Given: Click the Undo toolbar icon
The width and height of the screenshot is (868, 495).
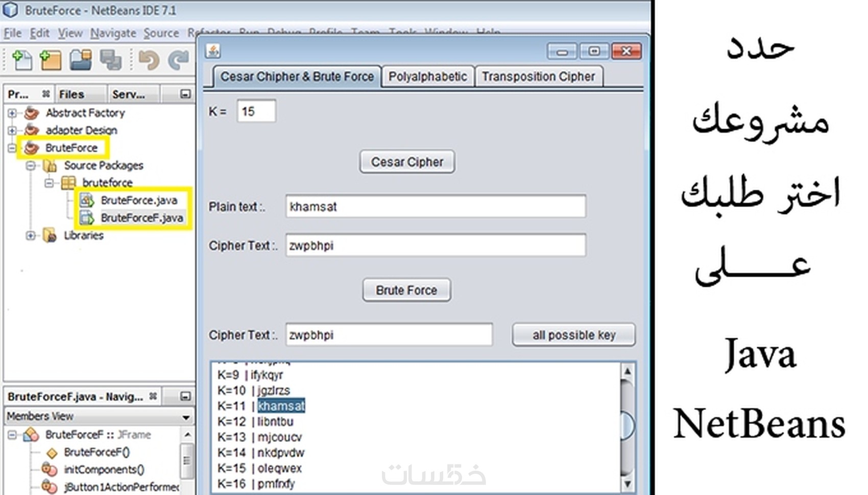Looking at the screenshot, I should [149, 60].
